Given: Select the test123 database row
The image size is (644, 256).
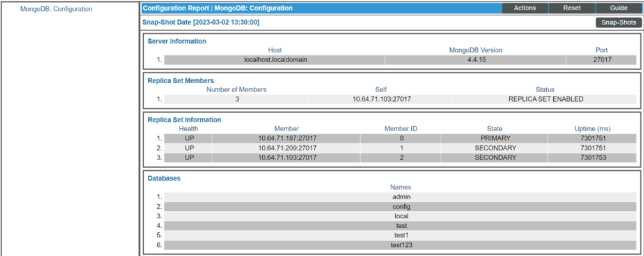Looking at the screenshot, I should coord(400,245).
